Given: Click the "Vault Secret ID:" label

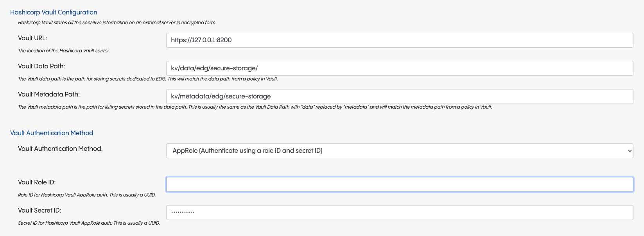Looking at the screenshot, I should [39, 211].
